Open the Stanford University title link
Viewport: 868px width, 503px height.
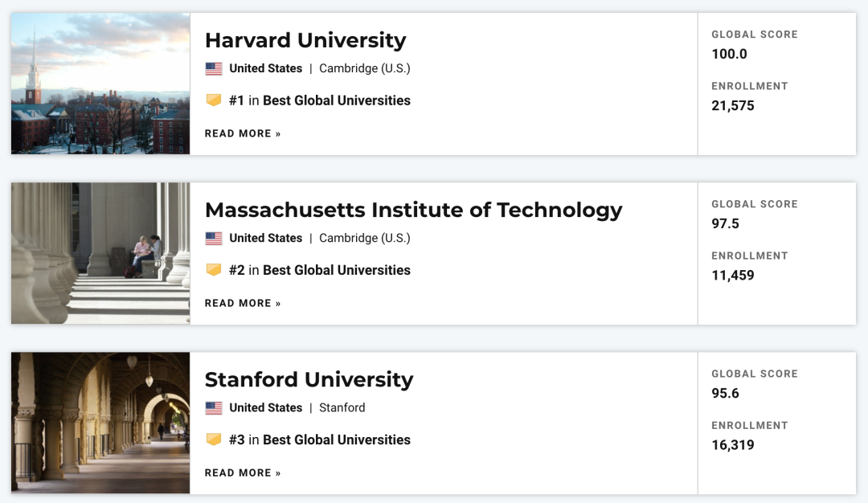point(309,379)
